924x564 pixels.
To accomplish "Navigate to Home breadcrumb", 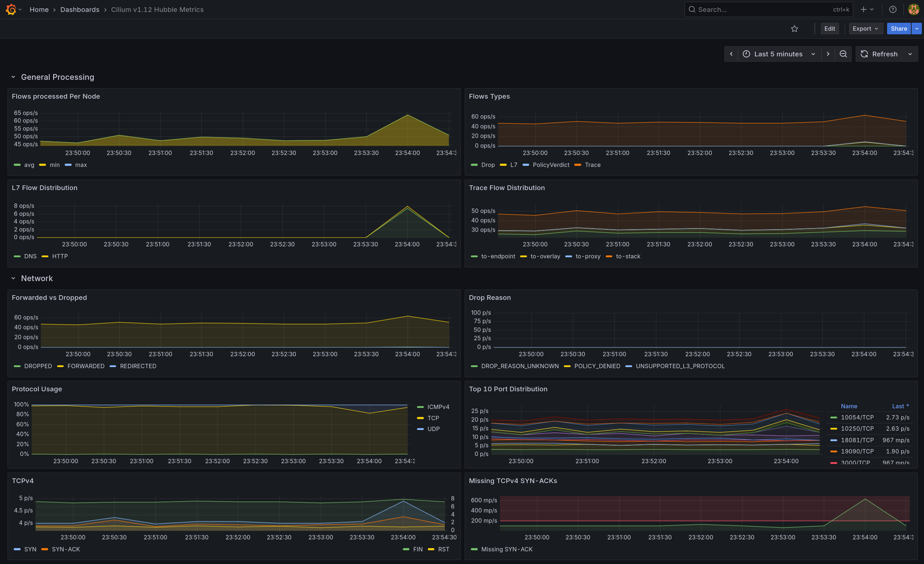I will [39, 9].
